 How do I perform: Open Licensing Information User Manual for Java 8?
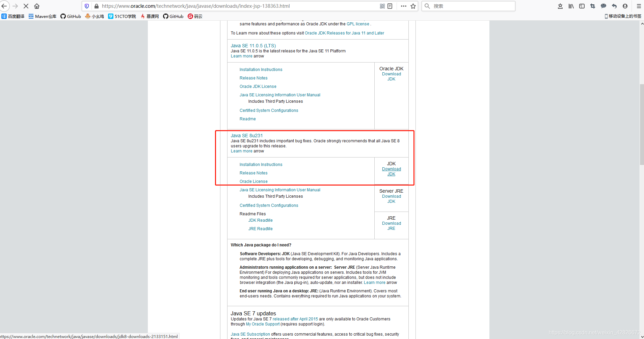(x=280, y=190)
